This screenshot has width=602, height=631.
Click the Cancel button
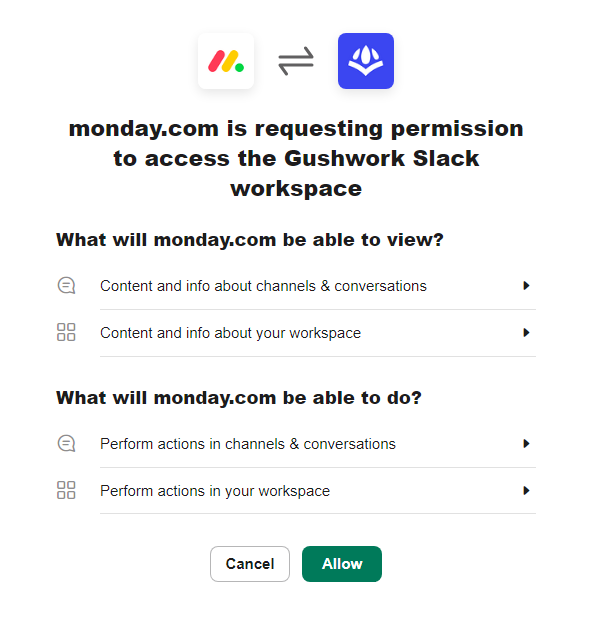pos(250,564)
